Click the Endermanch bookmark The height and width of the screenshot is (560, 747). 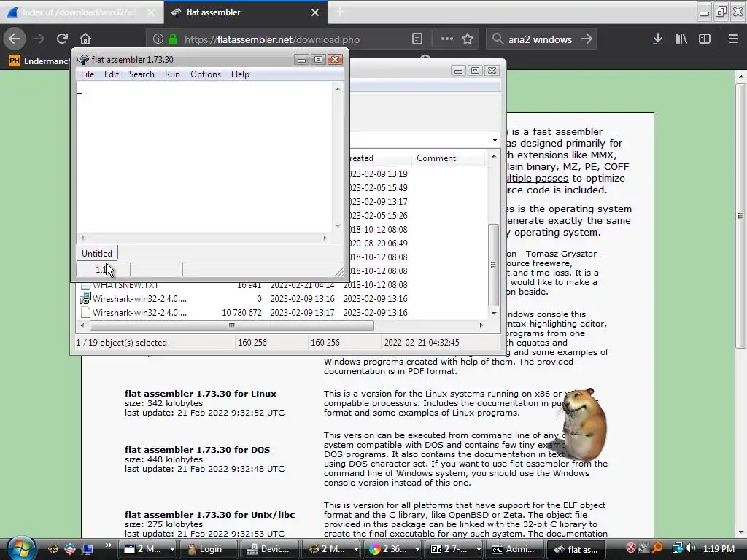(40, 61)
